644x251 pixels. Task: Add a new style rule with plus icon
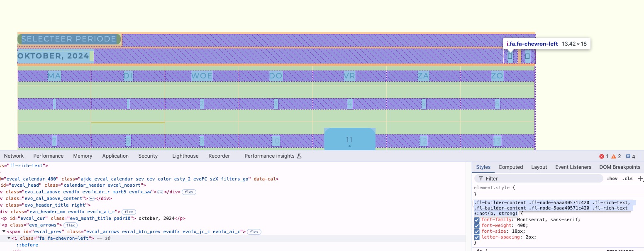click(641, 179)
